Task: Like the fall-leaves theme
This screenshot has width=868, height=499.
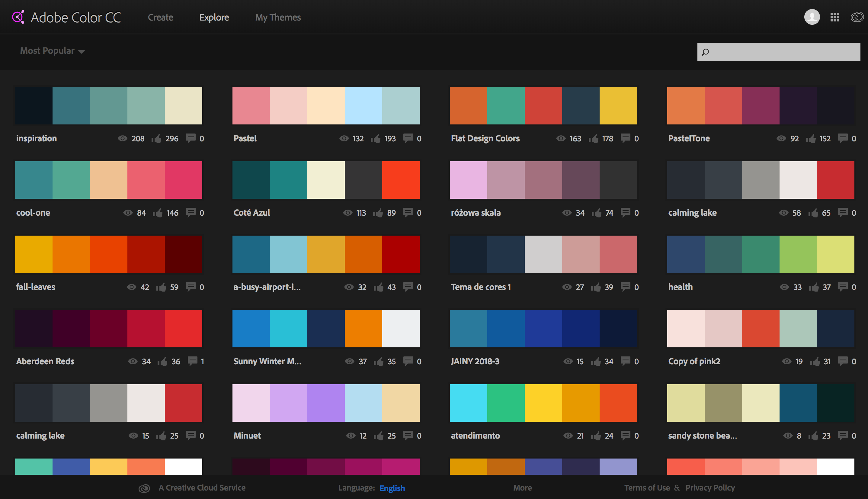Action: point(161,287)
